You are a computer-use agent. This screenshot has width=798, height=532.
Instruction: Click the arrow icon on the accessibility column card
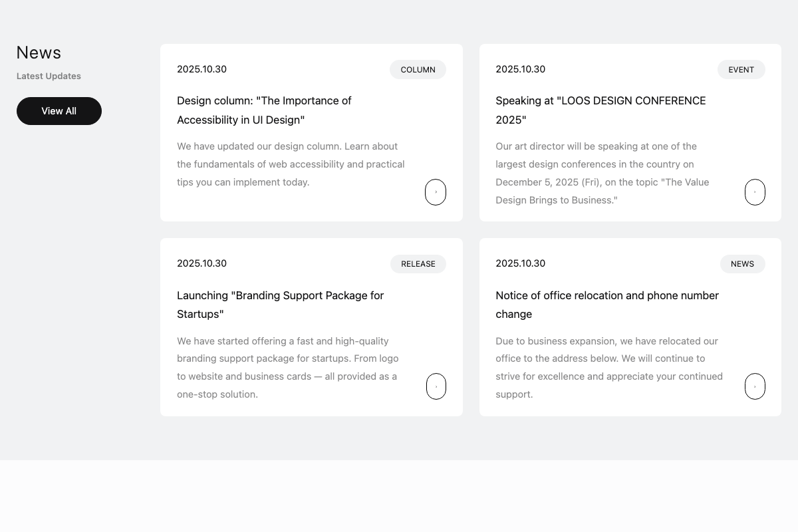tap(436, 192)
